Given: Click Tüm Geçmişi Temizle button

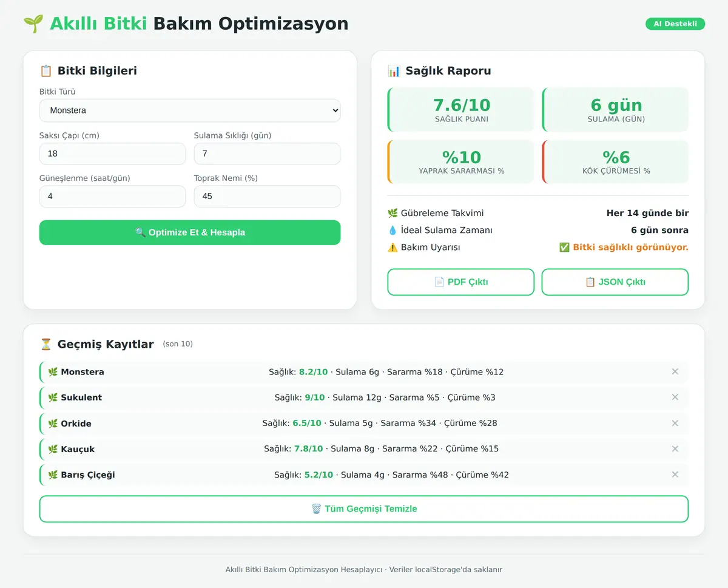Looking at the screenshot, I should [x=364, y=509].
